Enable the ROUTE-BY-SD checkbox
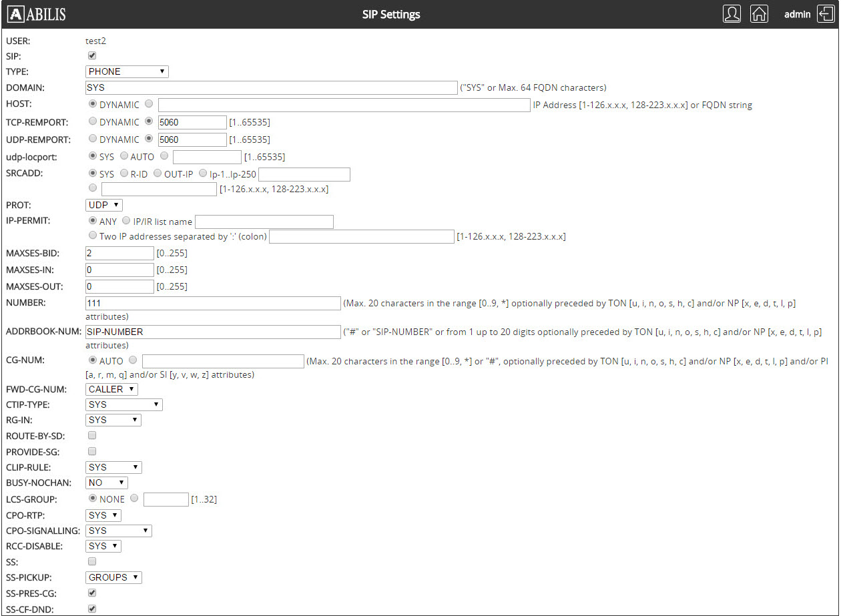The height and width of the screenshot is (616, 841). (x=92, y=435)
